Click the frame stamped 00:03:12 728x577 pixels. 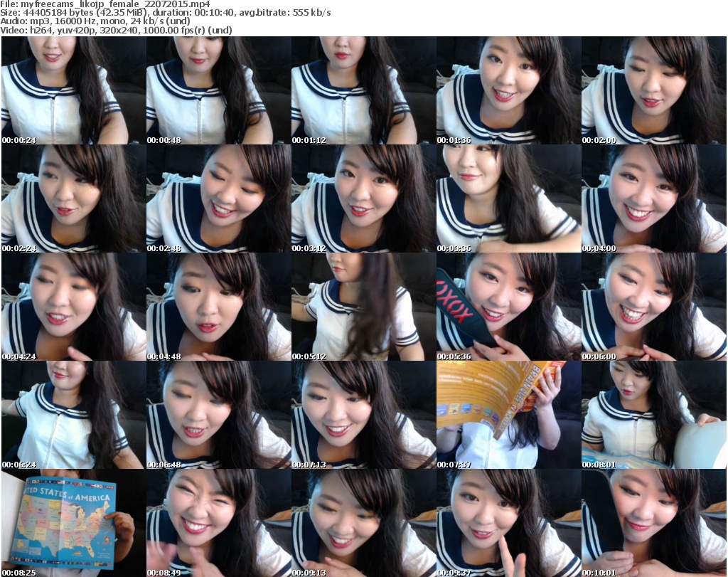tap(363, 198)
